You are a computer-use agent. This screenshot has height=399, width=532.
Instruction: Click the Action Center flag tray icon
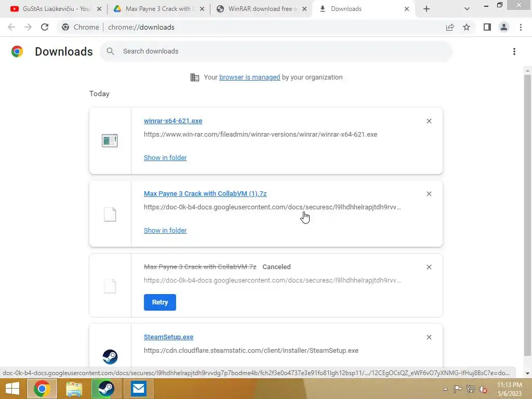pos(458,389)
